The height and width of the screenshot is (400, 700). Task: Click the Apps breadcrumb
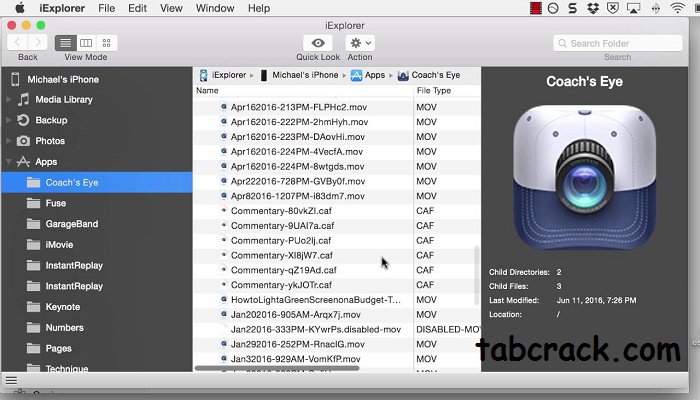coord(368,75)
